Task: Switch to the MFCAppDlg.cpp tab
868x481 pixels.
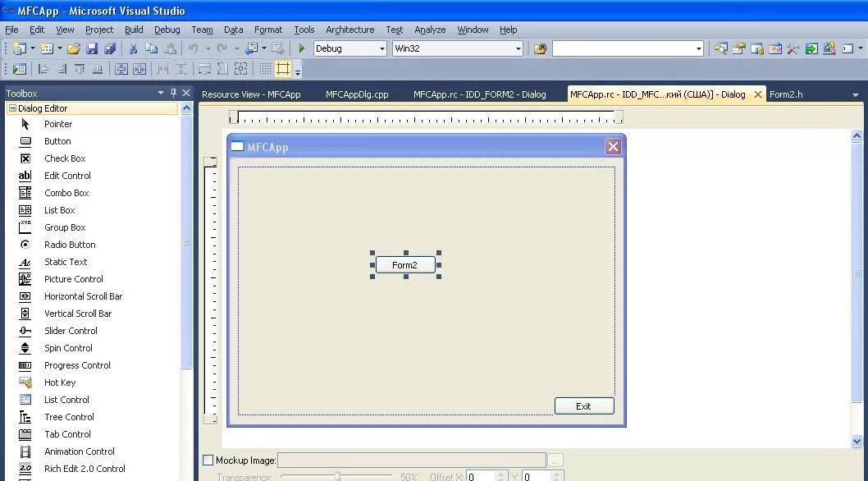Action: pos(357,94)
